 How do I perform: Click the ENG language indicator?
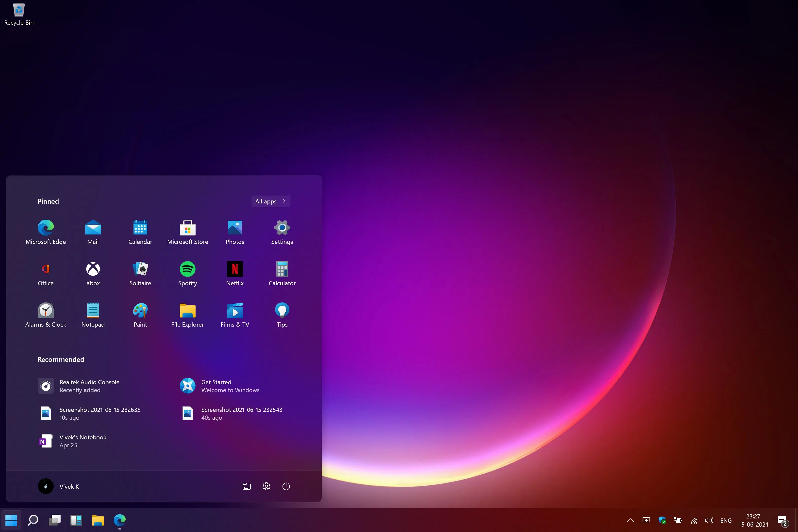pos(726,520)
